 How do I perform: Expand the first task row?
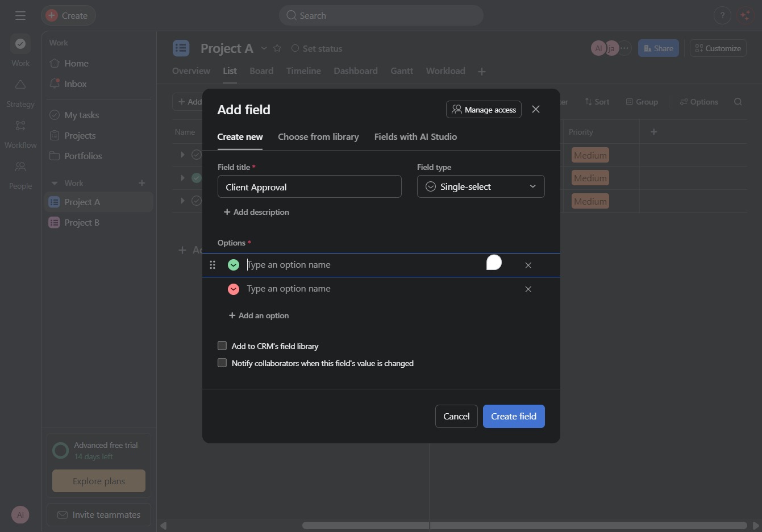182,155
